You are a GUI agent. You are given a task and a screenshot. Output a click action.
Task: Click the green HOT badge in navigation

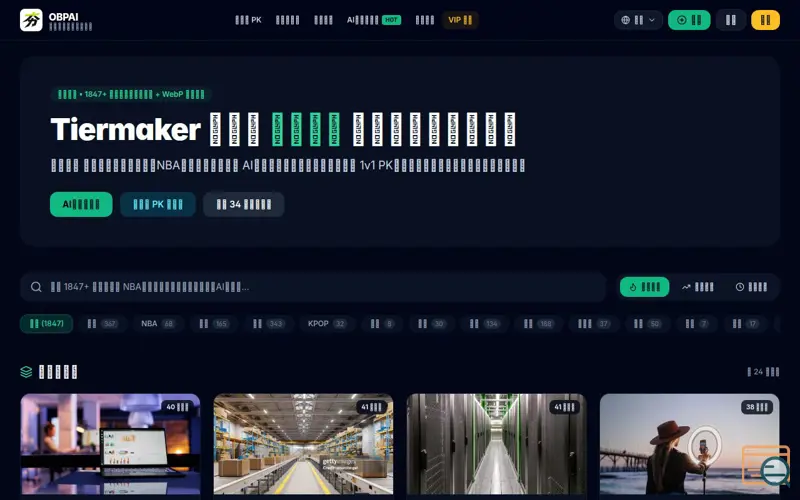tap(391, 20)
